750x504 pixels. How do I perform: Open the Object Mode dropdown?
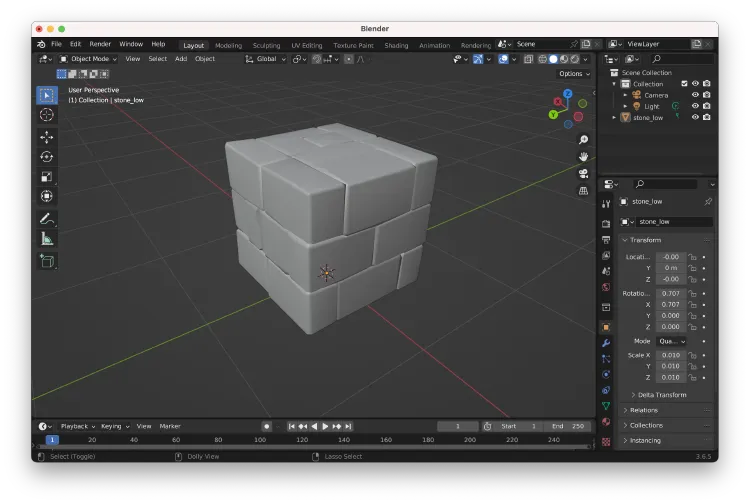[x=88, y=59]
